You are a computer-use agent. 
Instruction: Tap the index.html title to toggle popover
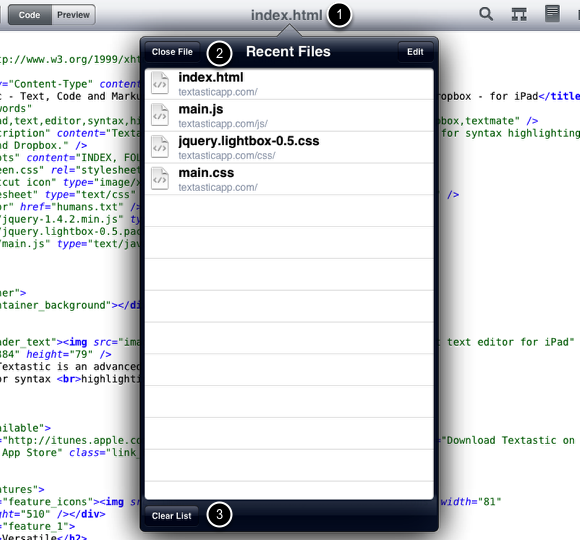pyautogui.click(x=287, y=15)
